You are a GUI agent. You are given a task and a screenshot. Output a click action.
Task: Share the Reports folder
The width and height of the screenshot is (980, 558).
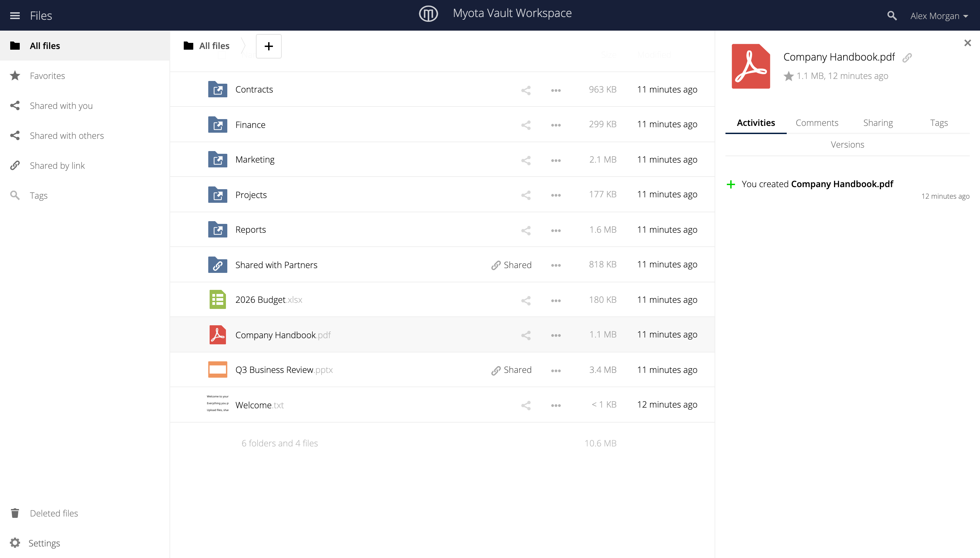click(x=526, y=230)
